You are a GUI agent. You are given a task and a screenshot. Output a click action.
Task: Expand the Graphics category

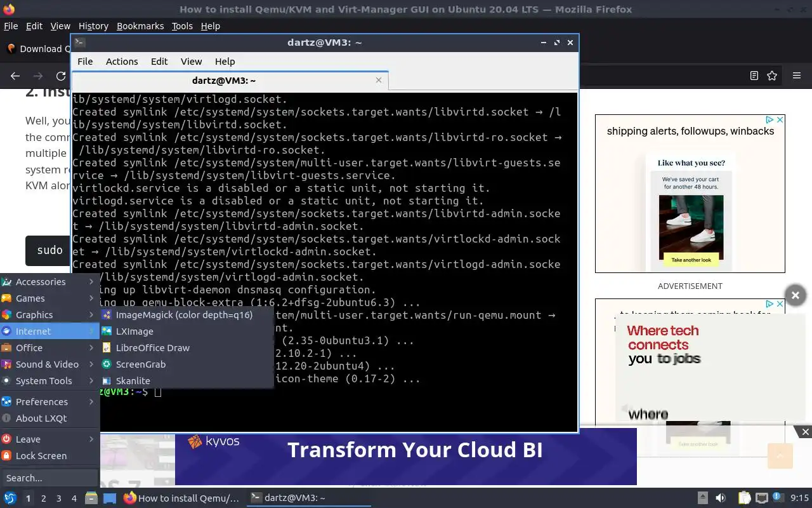click(x=50, y=314)
